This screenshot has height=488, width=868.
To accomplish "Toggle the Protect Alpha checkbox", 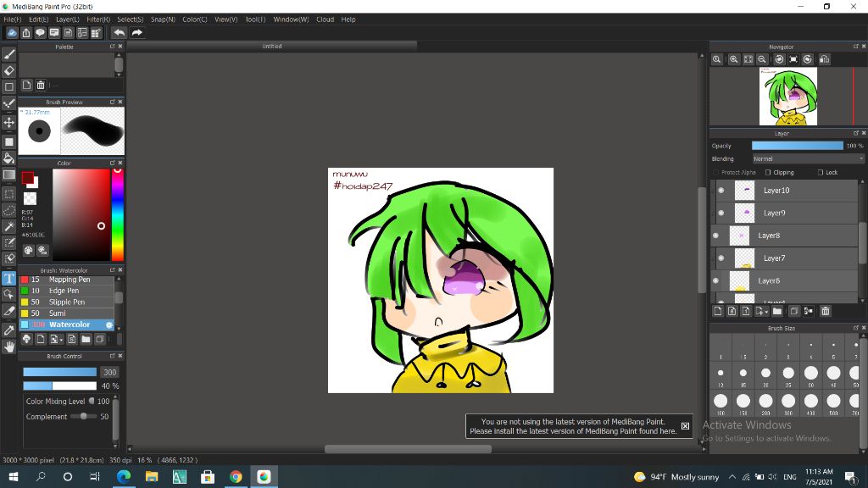I will click(715, 173).
